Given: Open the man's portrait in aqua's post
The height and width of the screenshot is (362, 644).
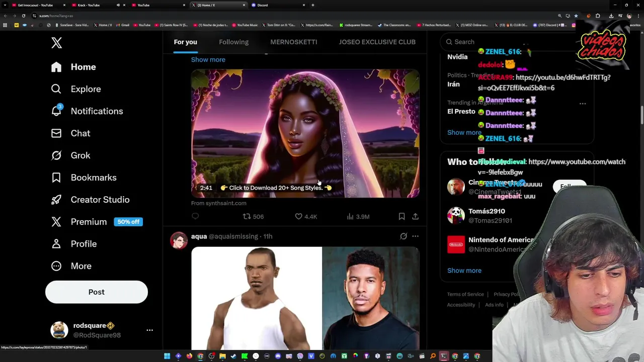Looking at the screenshot, I should pos(371,298).
